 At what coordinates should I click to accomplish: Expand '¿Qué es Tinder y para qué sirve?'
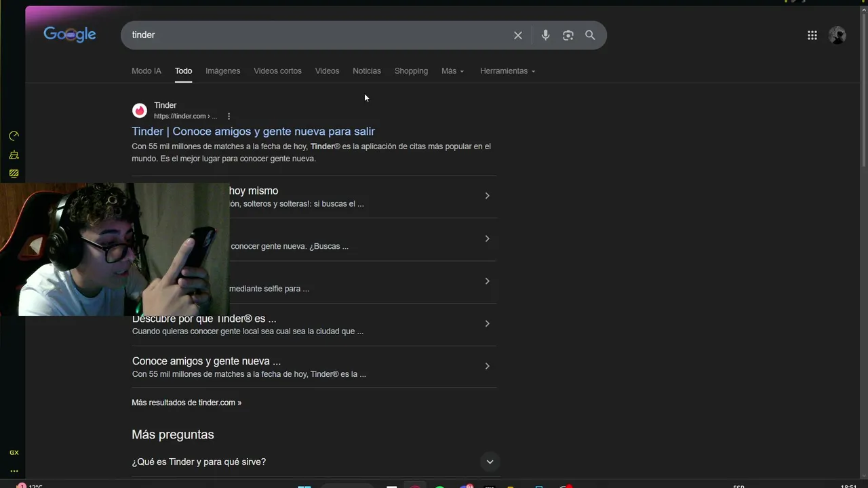(x=490, y=462)
